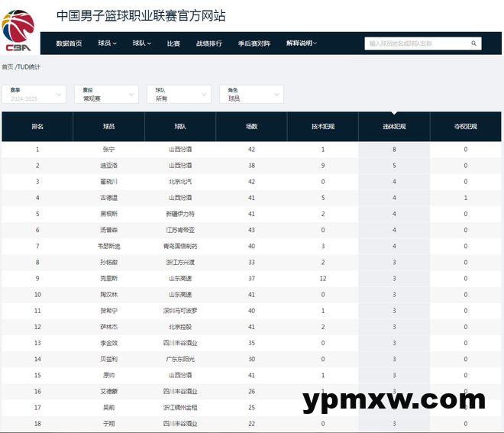Sort by 违体犯规 column header
The height and width of the screenshot is (433, 504).
tap(394, 127)
